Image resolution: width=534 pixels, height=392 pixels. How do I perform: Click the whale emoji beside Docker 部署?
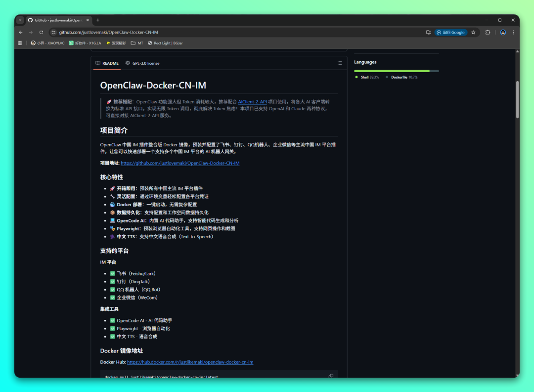point(112,205)
